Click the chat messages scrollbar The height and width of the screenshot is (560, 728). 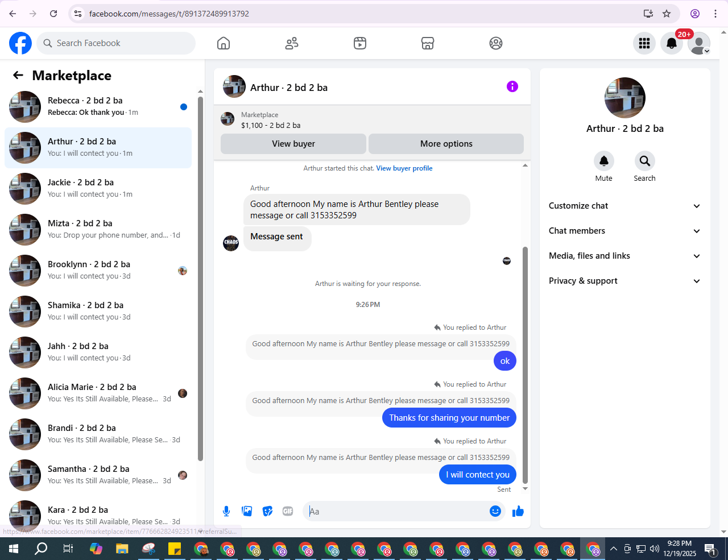click(x=525, y=365)
